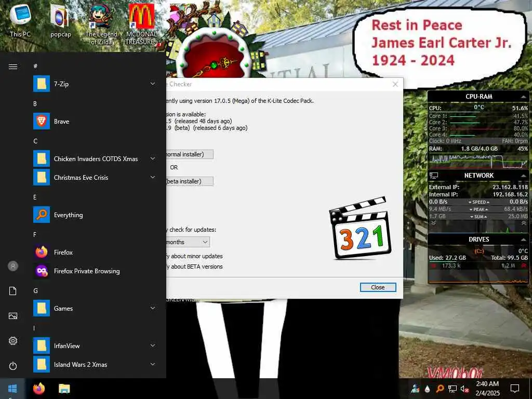Click the 'Used: 27.2 GB' drive text
Image resolution: width=532 pixels, height=399 pixels.
[447, 258]
